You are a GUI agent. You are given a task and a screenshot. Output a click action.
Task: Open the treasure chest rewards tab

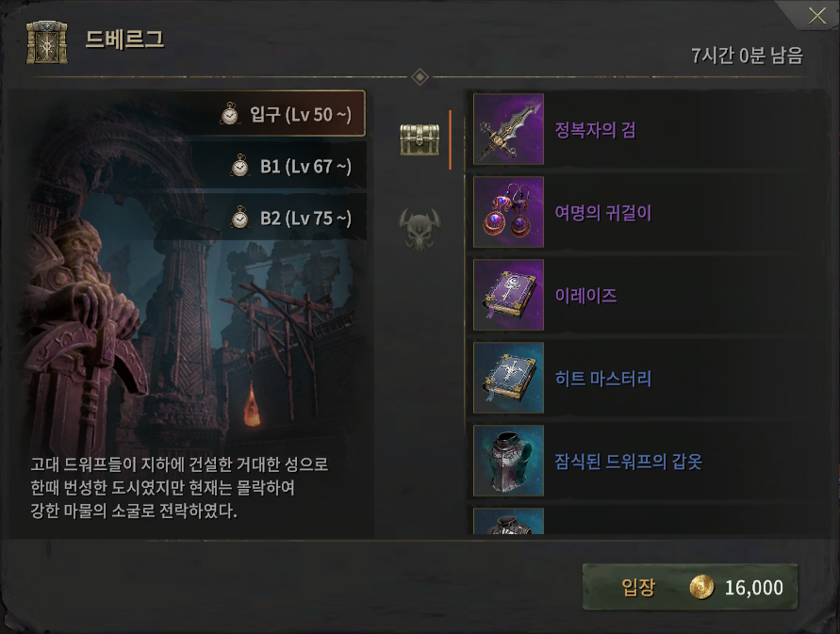pos(420,139)
